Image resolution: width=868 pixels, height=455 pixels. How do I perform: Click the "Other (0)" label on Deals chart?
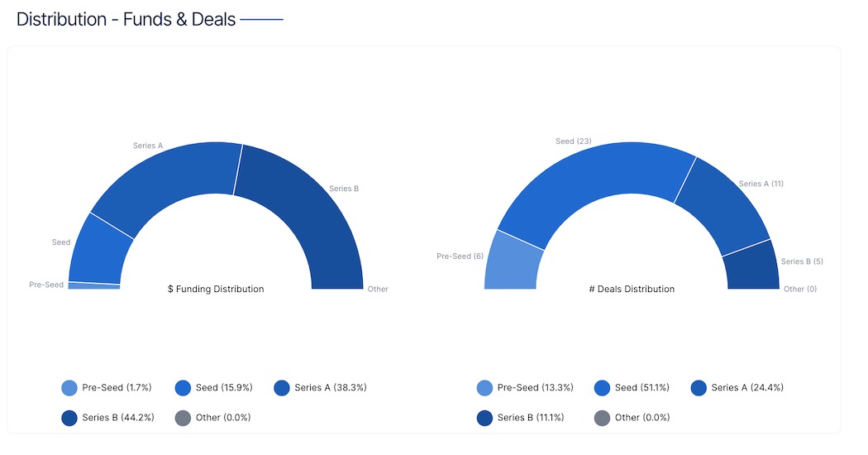click(x=799, y=289)
